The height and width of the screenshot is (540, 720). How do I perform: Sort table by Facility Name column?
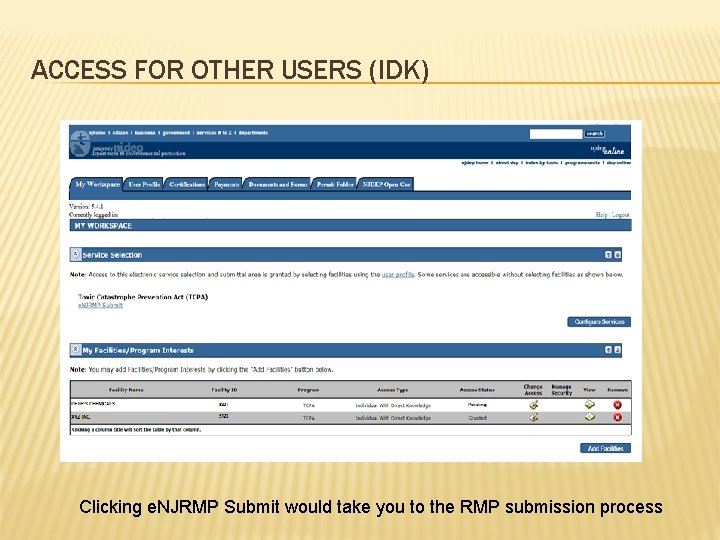point(126,390)
